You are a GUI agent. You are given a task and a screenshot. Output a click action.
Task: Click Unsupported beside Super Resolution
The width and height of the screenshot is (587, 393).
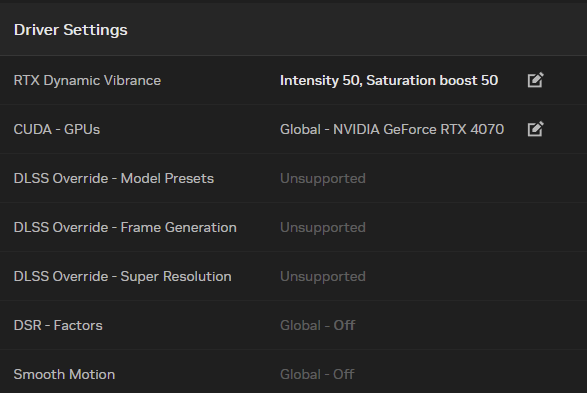coord(323,277)
